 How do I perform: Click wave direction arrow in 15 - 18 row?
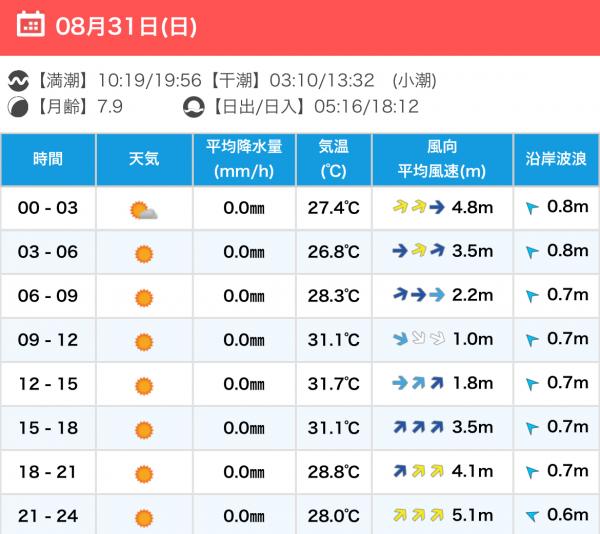(x=532, y=428)
